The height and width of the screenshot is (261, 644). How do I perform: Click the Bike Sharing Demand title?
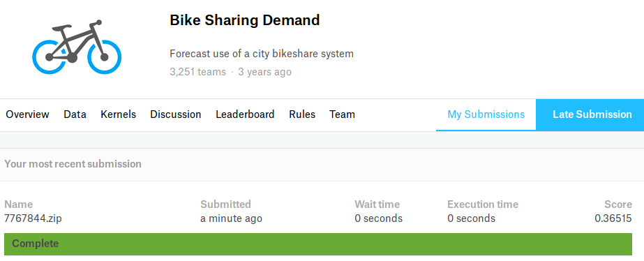click(x=245, y=20)
